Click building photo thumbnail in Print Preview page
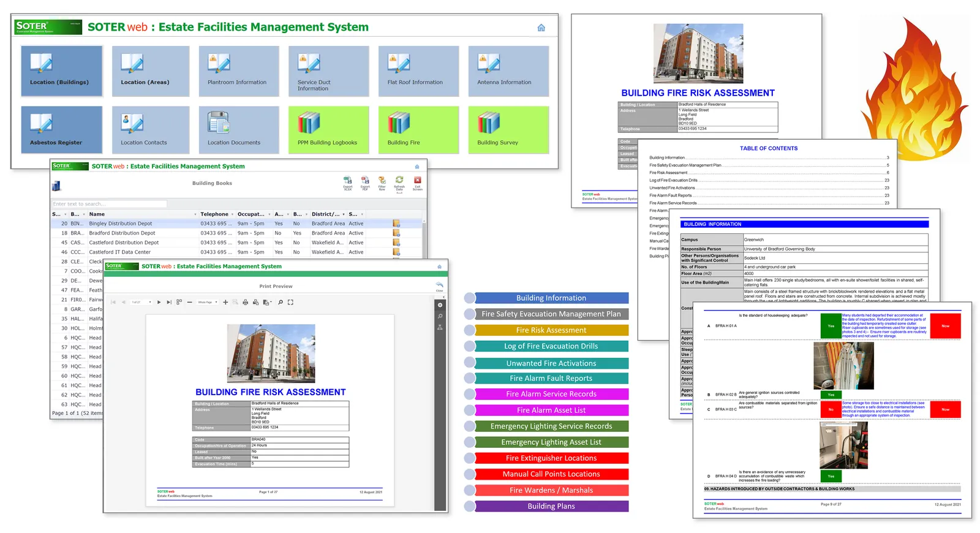980x533 pixels. tap(271, 354)
